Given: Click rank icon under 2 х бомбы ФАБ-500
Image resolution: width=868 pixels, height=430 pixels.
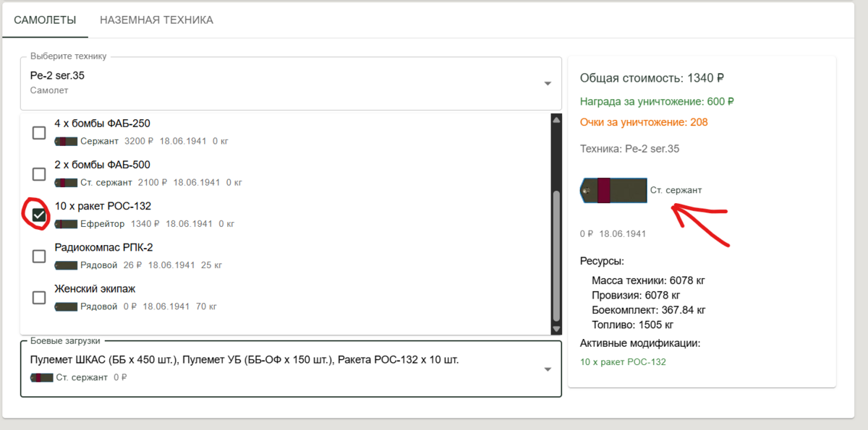Looking at the screenshot, I should [x=66, y=183].
